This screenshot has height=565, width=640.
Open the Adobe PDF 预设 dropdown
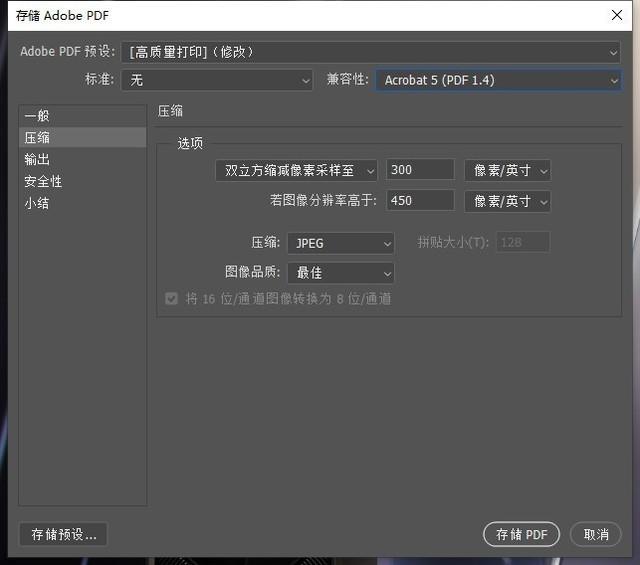click(x=371, y=52)
